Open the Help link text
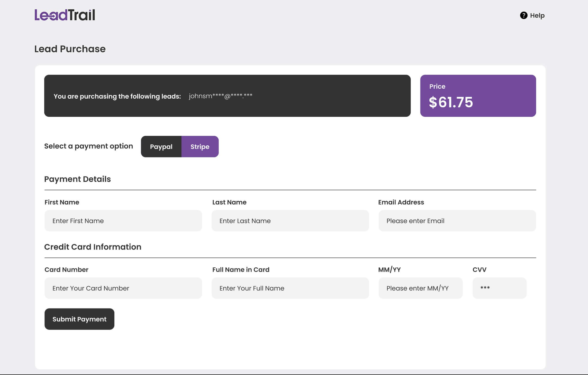Screen dimensions: 588x375 click(x=537, y=15)
